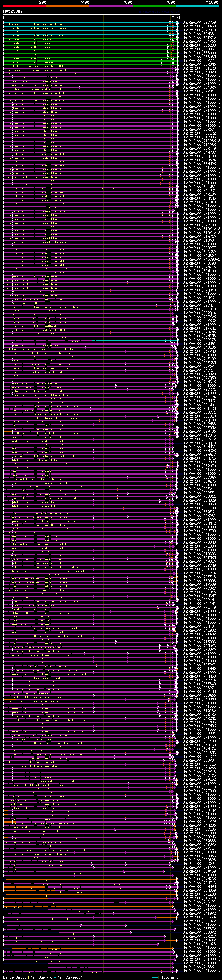The image size is (222, 980).
Task: Open the UniRef100_C9ZKS5 label
Action: [x=199, y=363]
